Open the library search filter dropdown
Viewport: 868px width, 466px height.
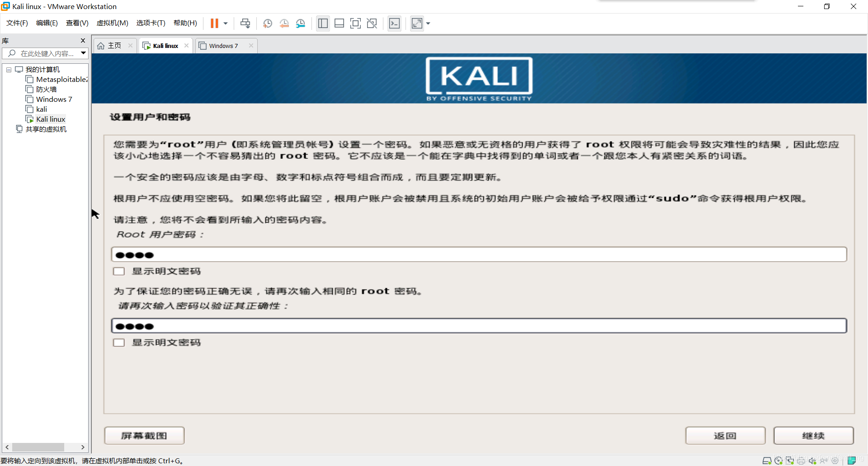click(83, 53)
